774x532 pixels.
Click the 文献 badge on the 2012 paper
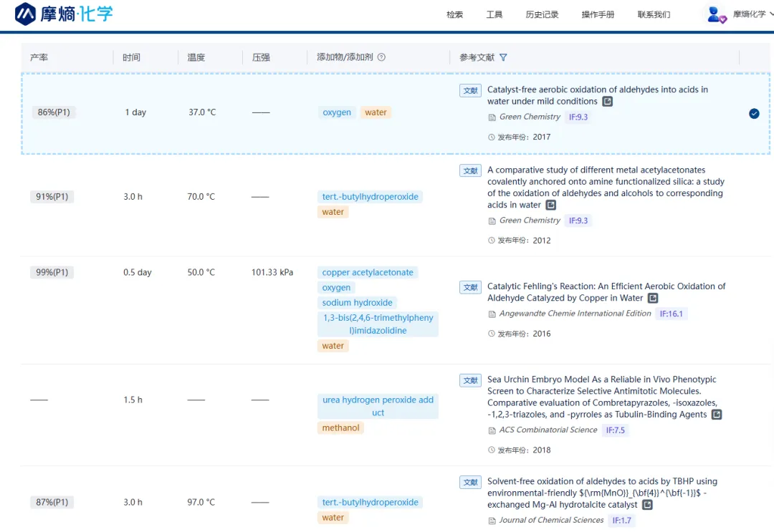click(470, 170)
